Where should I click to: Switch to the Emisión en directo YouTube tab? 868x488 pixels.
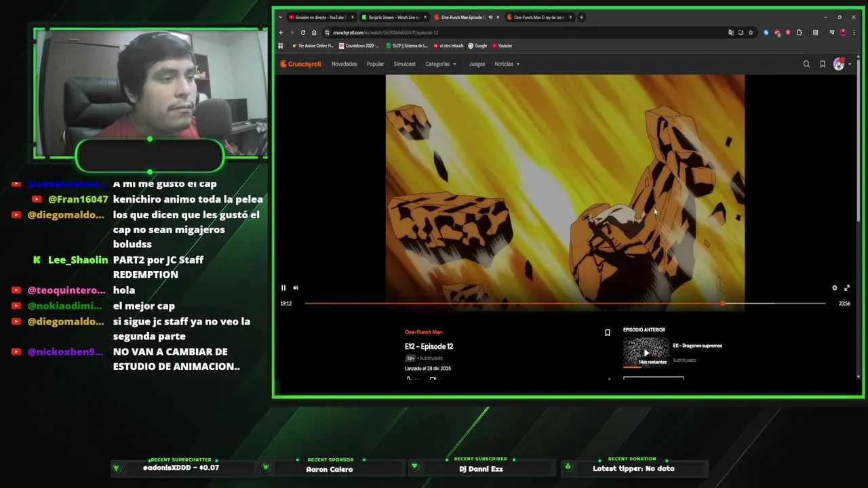click(320, 18)
